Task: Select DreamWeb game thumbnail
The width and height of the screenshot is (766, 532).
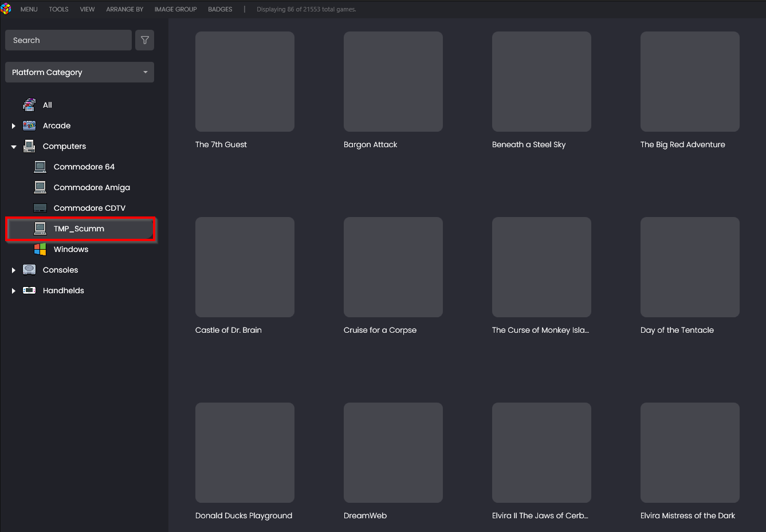Action: [x=393, y=452]
